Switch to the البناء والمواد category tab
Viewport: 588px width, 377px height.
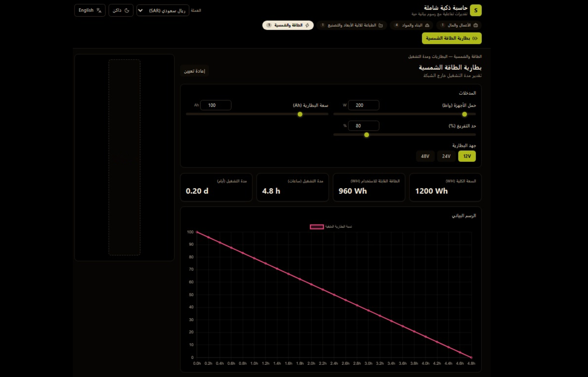click(x=412, y=25)
